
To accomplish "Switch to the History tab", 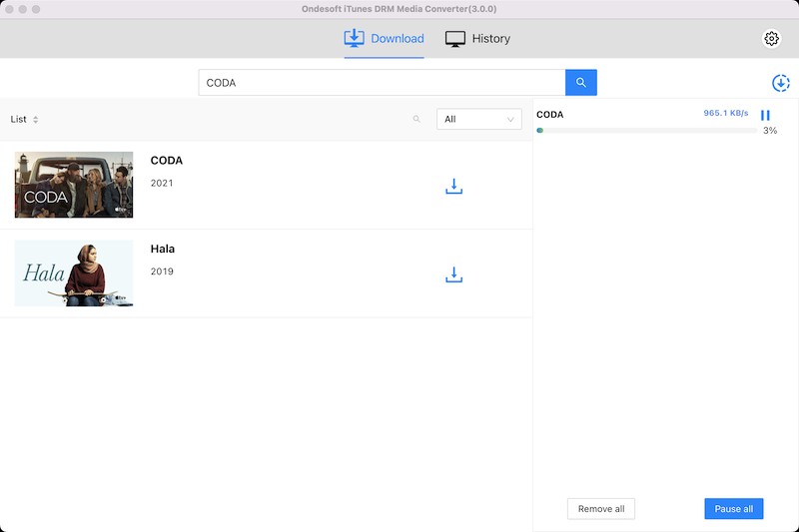I will pos(490,39).
